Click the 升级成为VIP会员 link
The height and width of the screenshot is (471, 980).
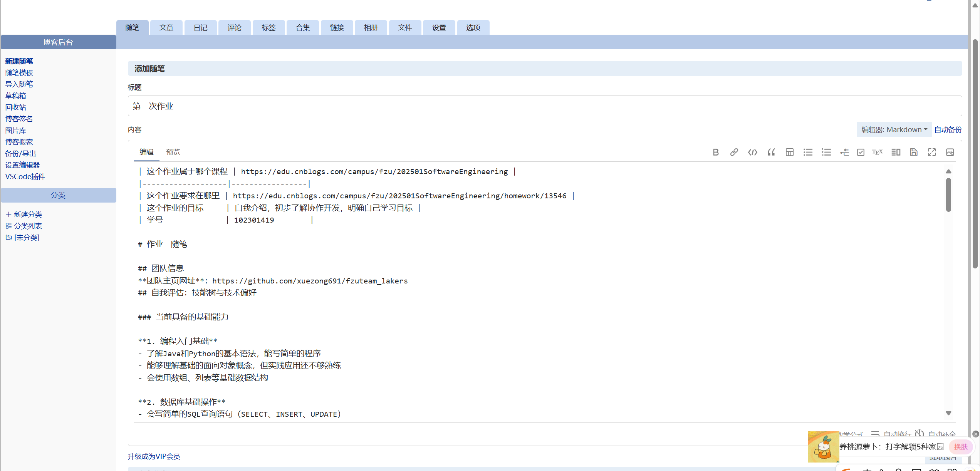154,456
